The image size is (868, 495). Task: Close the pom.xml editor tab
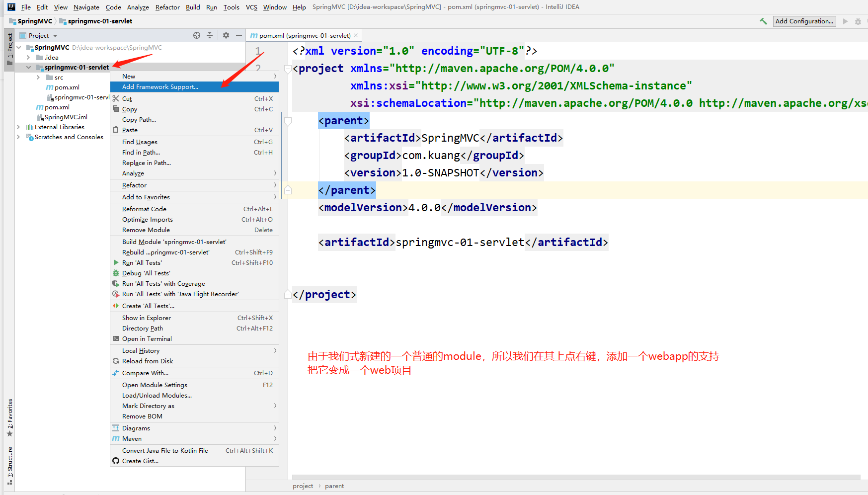click(356, 35)
